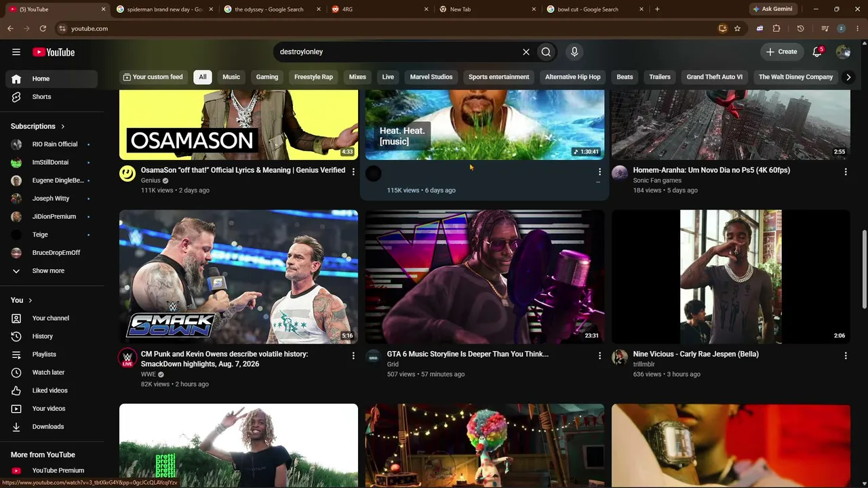Open browser three-dot menu
This screenshot has width=868, height=488.
tap(858, 28)
